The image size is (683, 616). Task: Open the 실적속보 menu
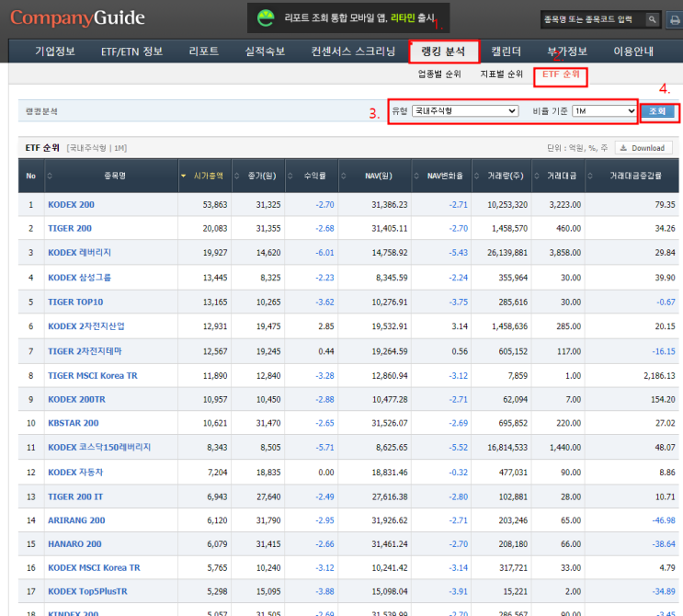point(265,51)
